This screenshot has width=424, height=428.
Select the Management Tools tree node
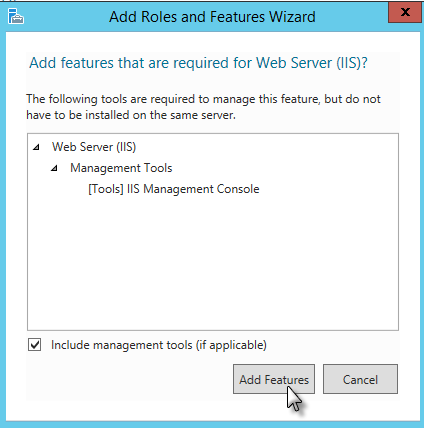tap(121, 168)
